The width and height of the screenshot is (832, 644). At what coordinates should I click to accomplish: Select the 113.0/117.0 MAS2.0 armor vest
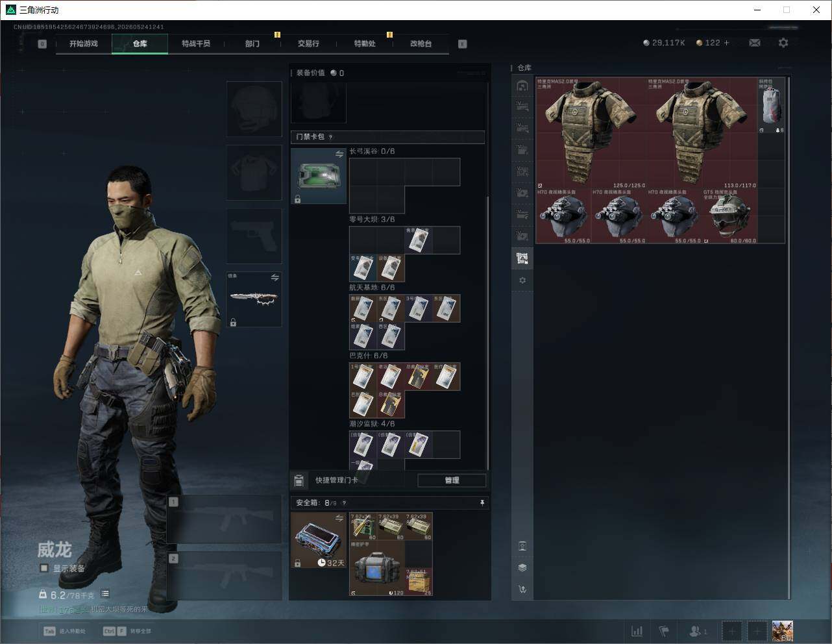(x=702, y=133)
